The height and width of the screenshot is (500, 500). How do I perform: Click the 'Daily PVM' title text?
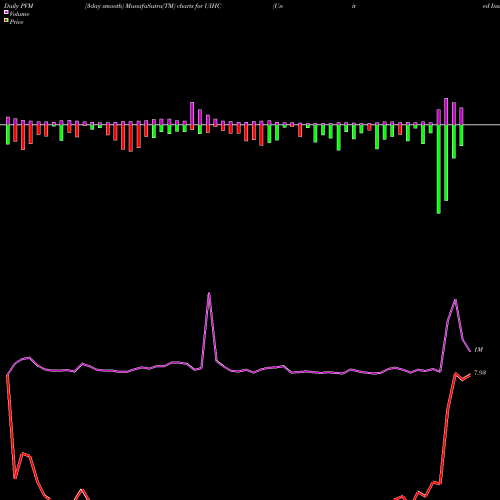tap(19, 6)
